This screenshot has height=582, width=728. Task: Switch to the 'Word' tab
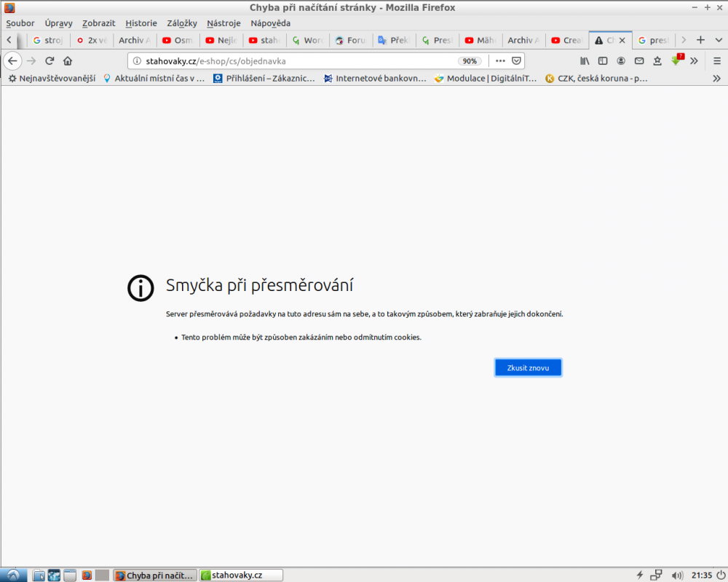(308, 41)
